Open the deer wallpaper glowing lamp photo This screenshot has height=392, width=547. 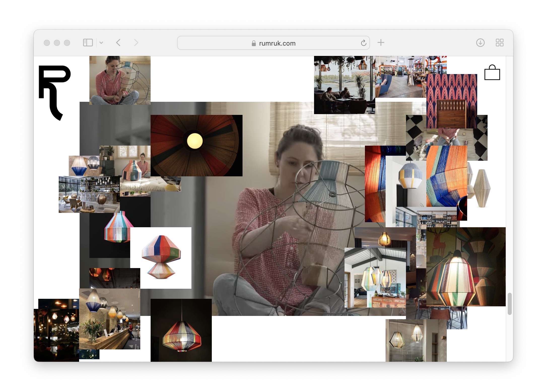(x=466, y=267)
